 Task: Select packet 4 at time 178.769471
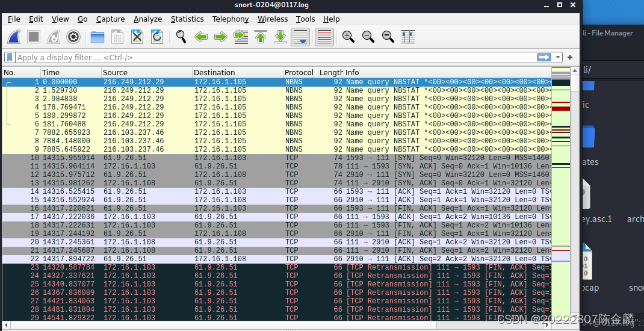[x=277, y=107]
